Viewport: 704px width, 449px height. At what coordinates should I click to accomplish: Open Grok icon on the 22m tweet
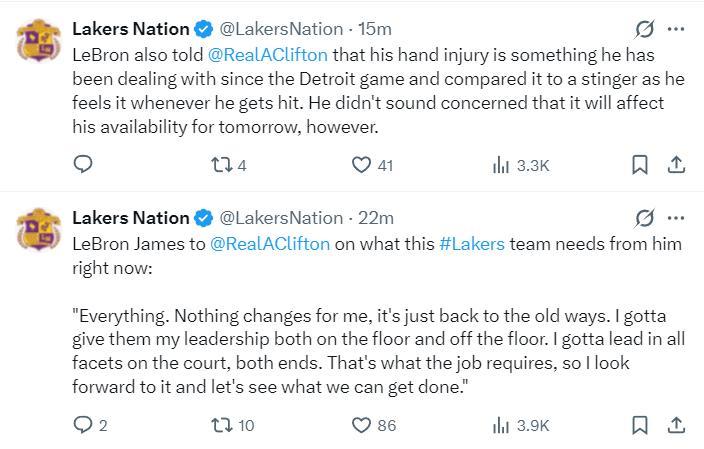tap(646, 217)
